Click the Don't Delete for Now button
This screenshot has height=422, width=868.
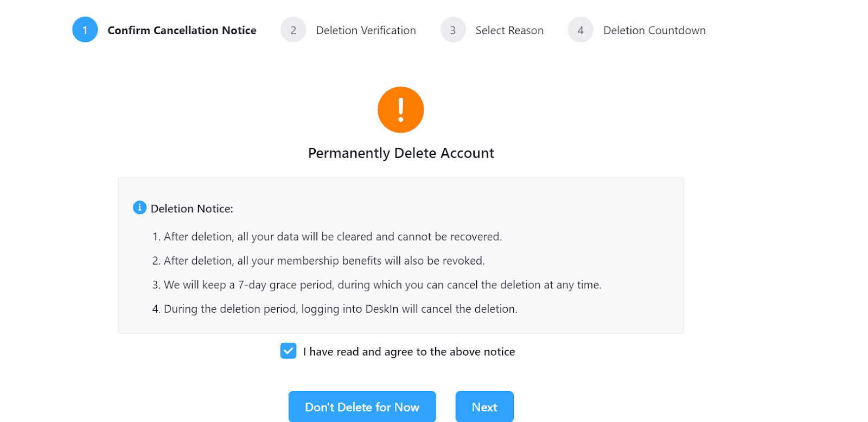(362, 407)
